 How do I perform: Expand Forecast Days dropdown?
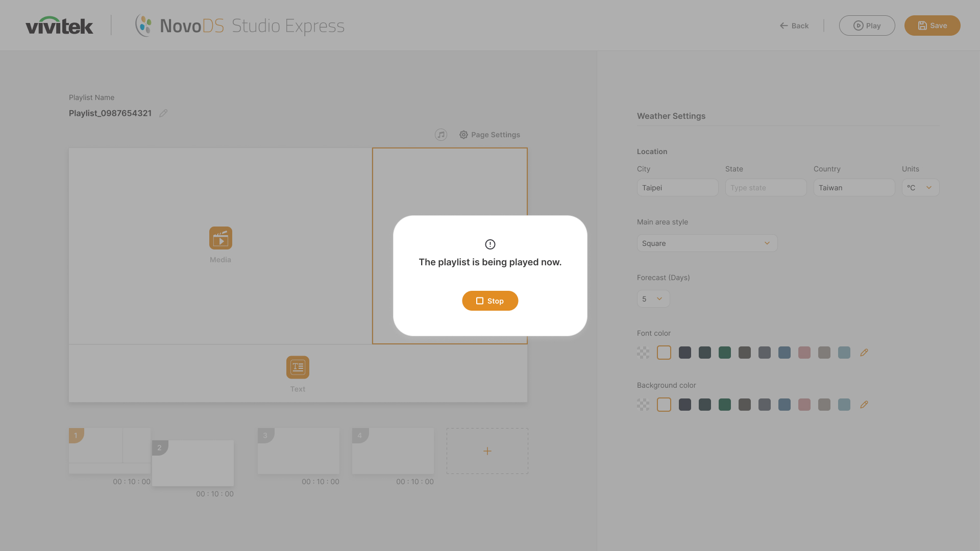click(x=653, y=299)
